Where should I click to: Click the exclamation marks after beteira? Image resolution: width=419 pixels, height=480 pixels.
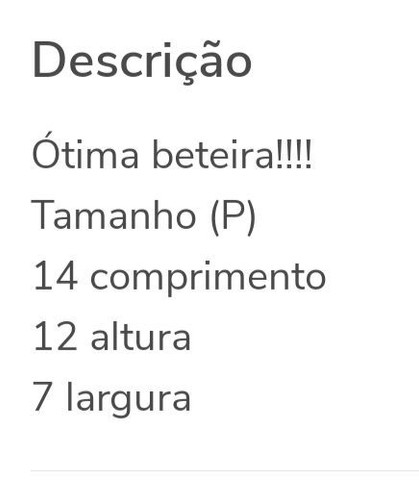tap(293, 155)
